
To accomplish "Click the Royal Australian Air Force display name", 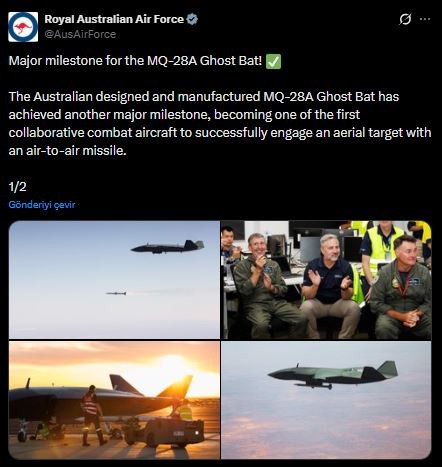I will pos(114,19).
